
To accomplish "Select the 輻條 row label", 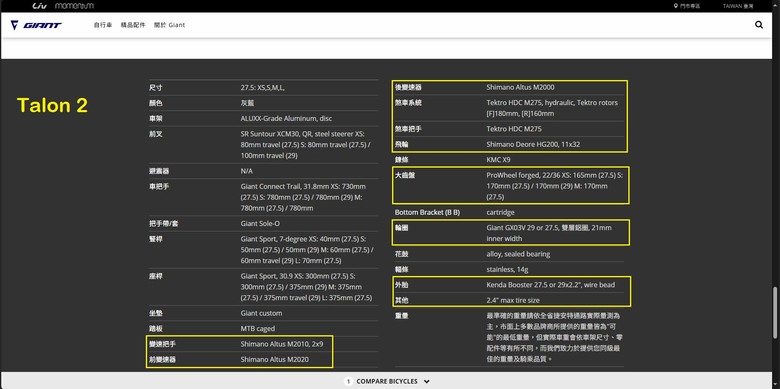I will (x=401, y=269).
